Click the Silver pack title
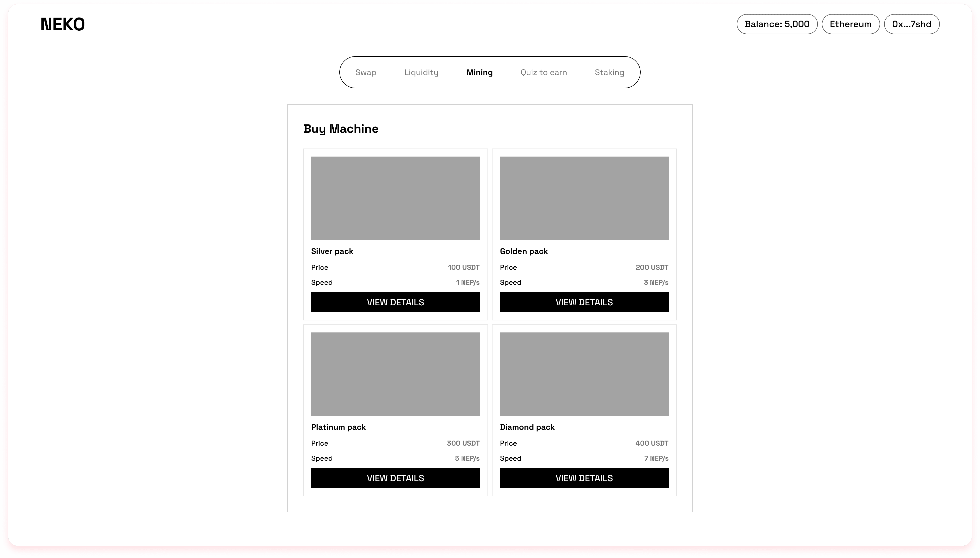Screen dimensions: 980x558 coord(332,251)
